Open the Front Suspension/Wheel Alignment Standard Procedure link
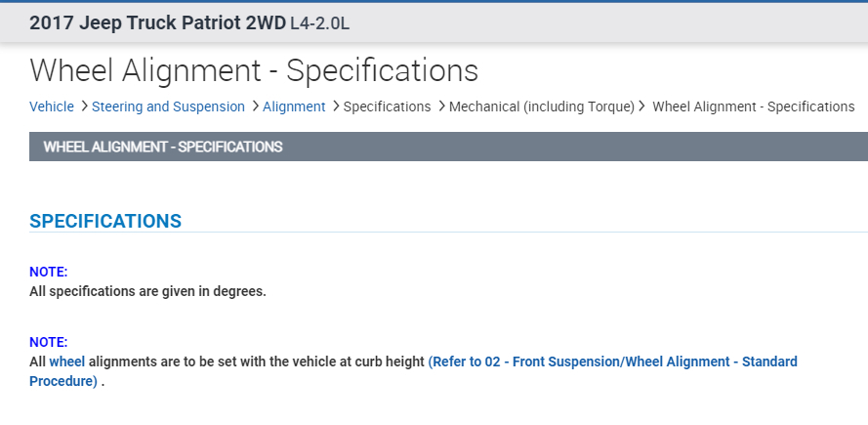 [x=612, y=361]
